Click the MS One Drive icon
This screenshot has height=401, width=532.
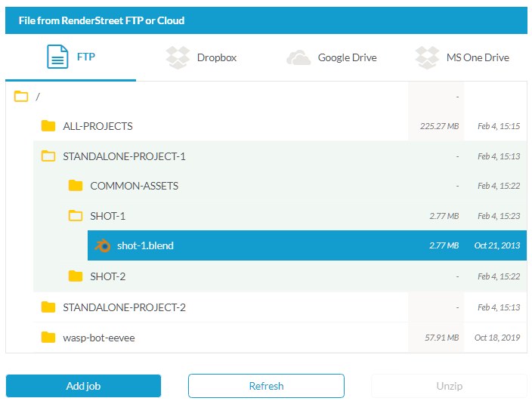click(x=427, y=57)
